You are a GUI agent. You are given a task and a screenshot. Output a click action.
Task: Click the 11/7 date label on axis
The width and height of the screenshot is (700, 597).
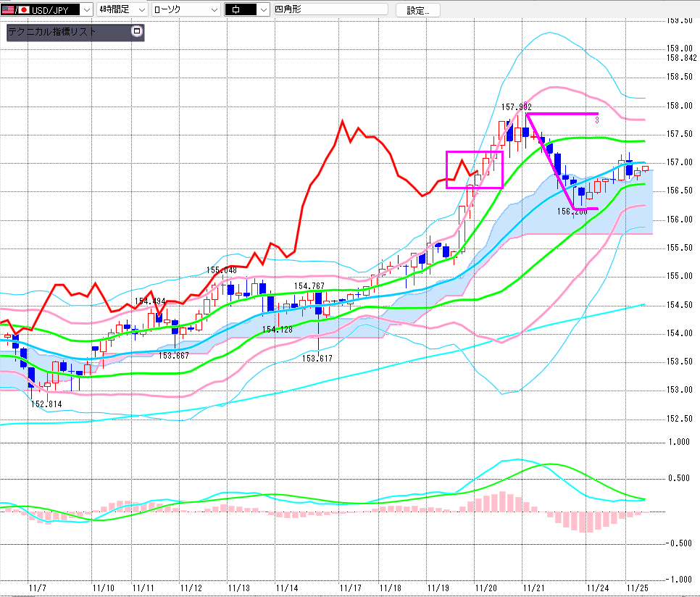click(x=36, y=587)
